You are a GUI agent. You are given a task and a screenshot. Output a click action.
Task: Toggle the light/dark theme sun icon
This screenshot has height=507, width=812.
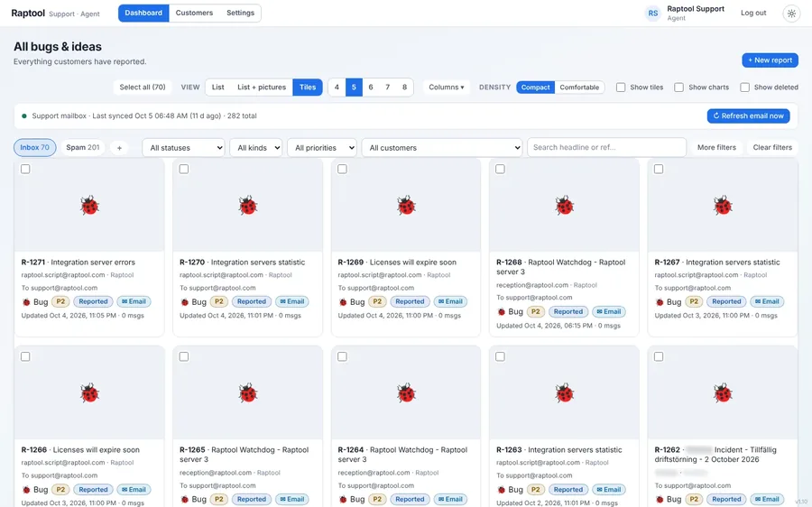coord(791,14)
